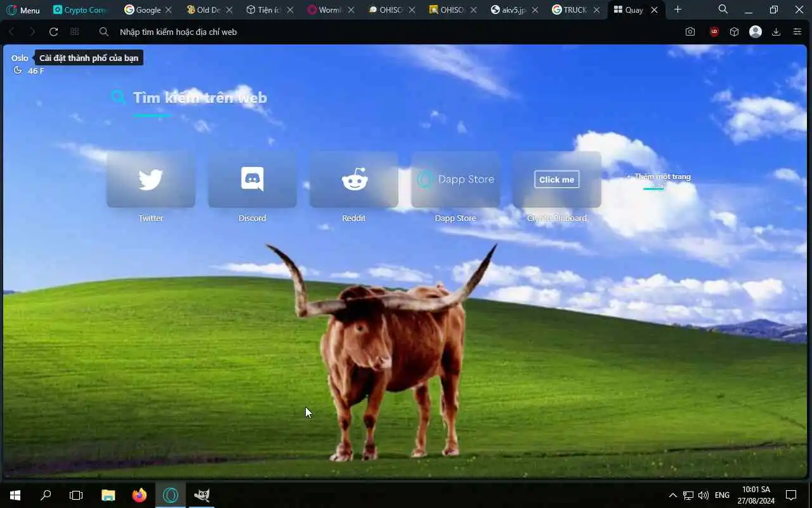Reload the page
Screen dimensions: 812x508
coord(53,32)
